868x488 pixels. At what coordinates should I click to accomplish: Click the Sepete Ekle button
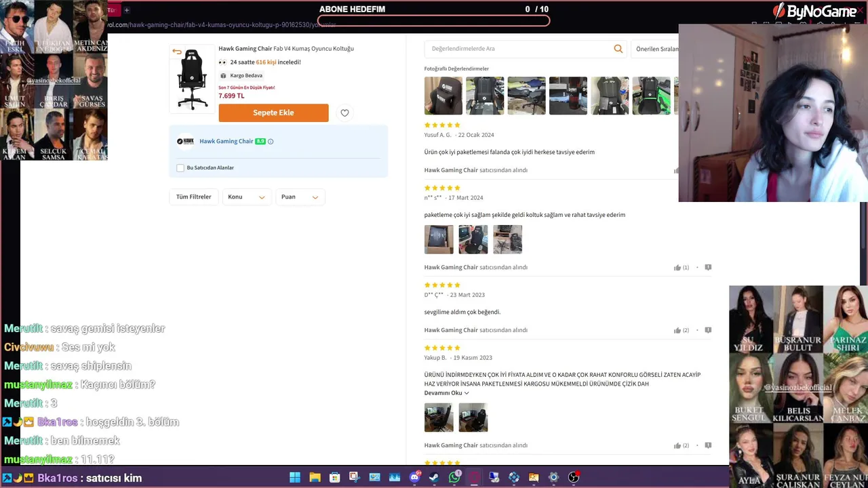[x=273, y=113]
